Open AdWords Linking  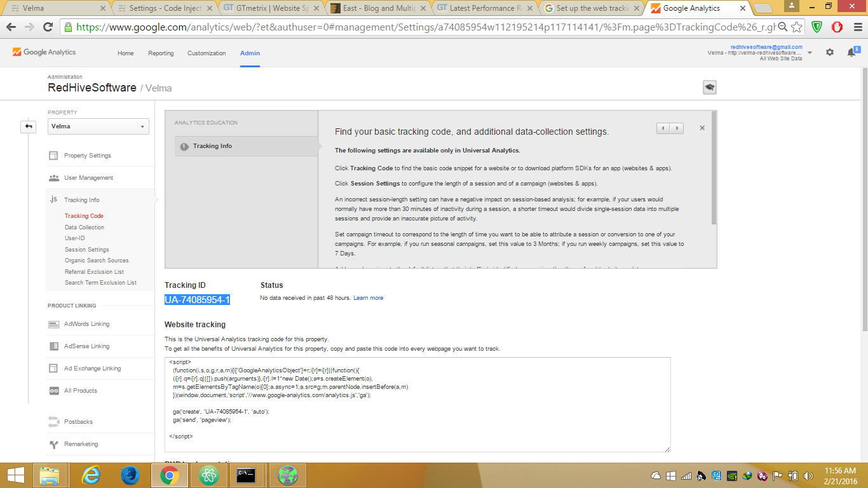86,324
